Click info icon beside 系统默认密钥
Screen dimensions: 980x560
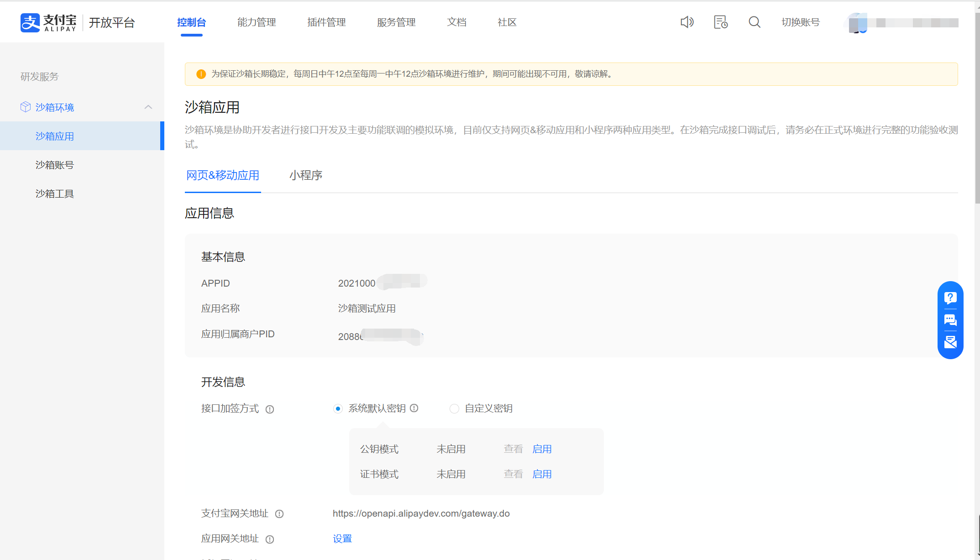[x=414, y=408]
